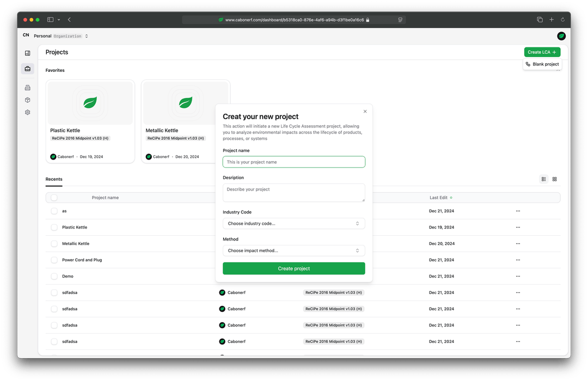Open the Plastic Kettle favorite card
This screenshot has width=588, height=381.
click(x=90, y=121)
